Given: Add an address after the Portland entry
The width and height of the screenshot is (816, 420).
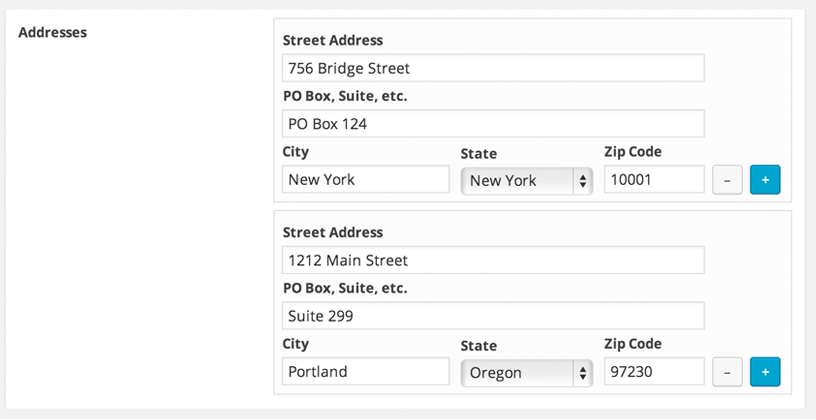Looking at the screenshot, I should tap(765, 372).
